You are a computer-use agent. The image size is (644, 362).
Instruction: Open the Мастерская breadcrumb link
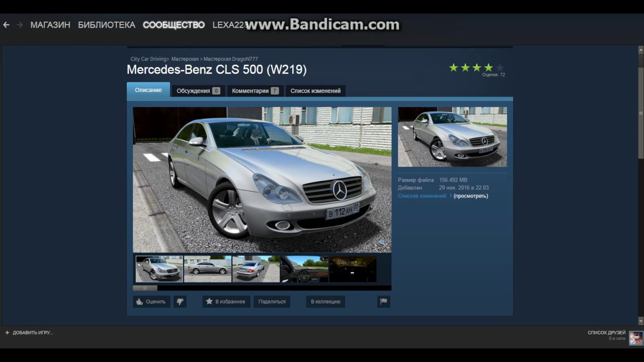pos(185,59)
